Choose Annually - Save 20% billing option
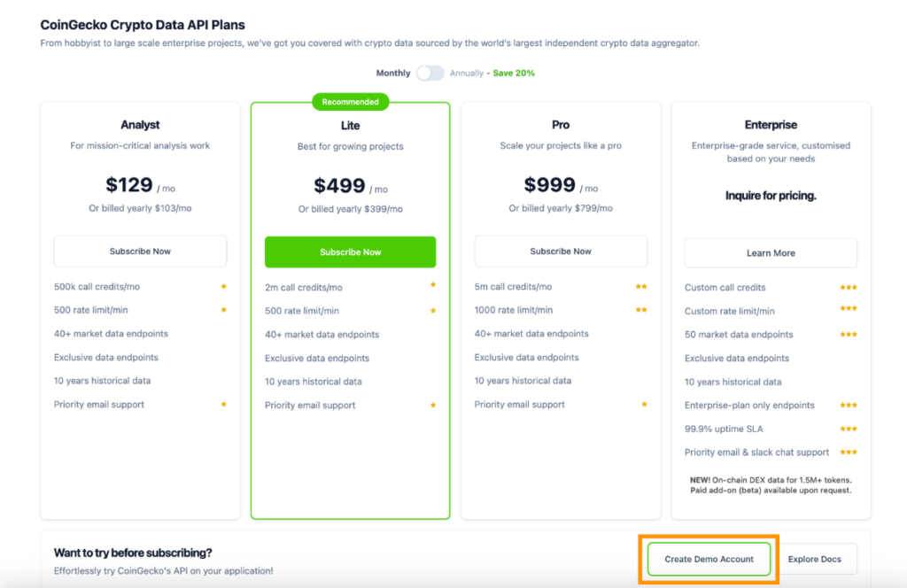Screen dimensions: 907x588 pos(492,73)
